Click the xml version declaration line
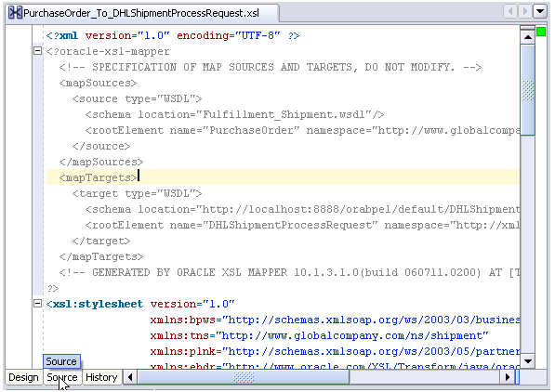555x392 pixels. [173, 35]
